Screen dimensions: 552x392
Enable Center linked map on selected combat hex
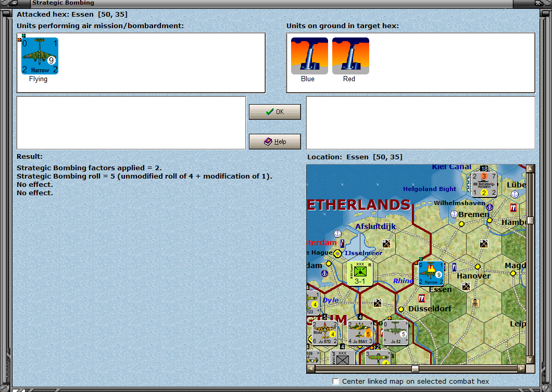point(336,382)
